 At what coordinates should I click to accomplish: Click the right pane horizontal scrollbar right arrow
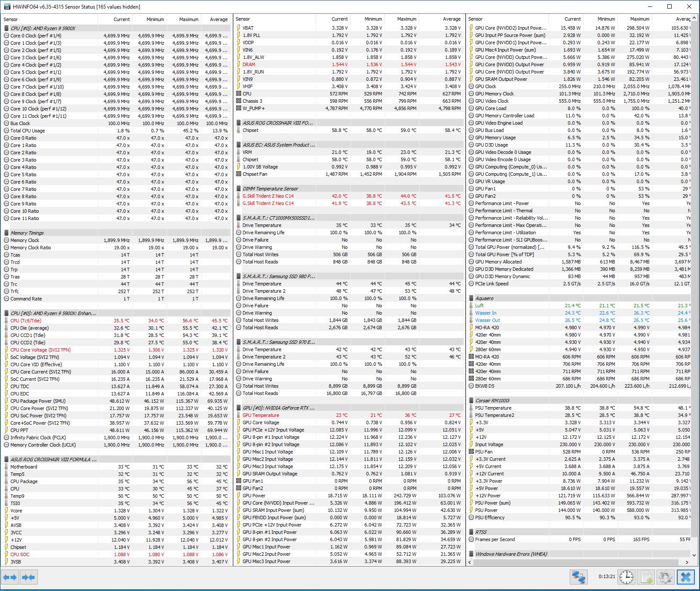click(687, 562)
